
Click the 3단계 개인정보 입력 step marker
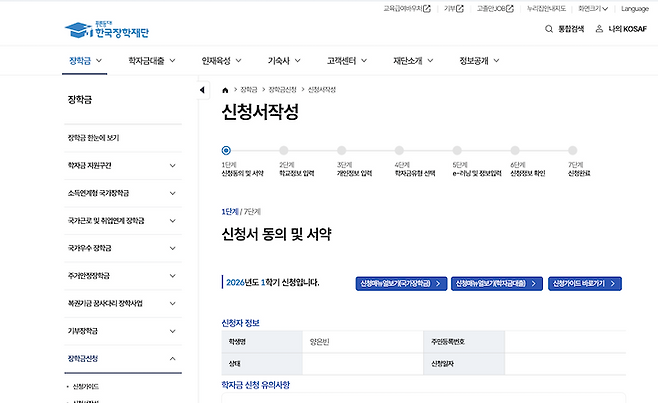tap(342, 150)
